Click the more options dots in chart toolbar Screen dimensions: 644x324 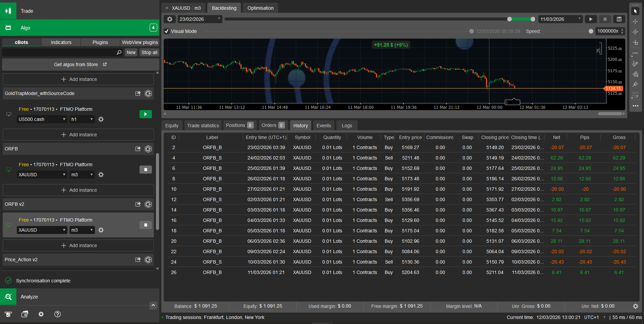[635, 106]
